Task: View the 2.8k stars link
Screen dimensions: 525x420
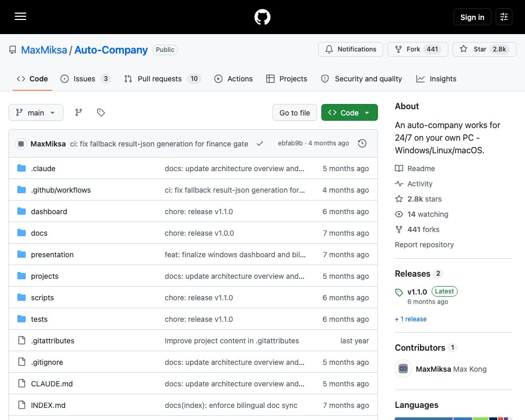Action: (x=418, y=199)
